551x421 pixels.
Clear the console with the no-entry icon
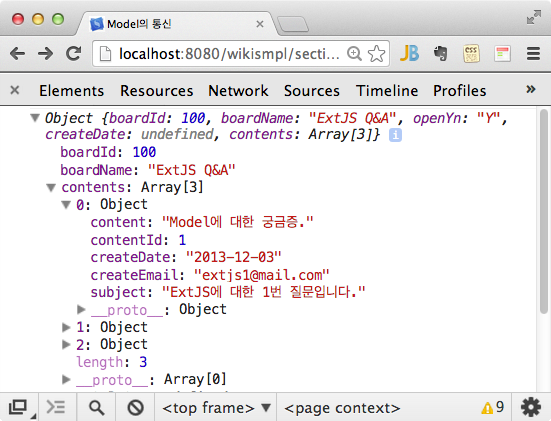[135, 408]
